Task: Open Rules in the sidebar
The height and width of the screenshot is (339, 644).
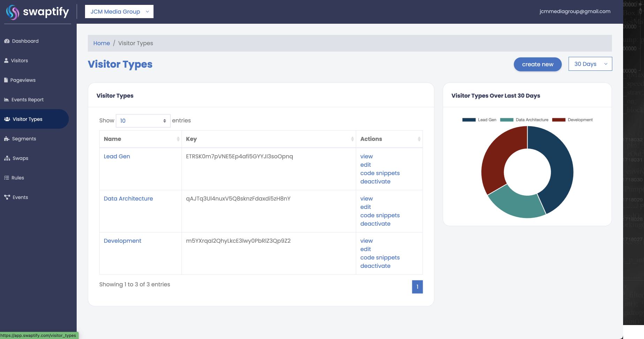Action: coord(18,178)
